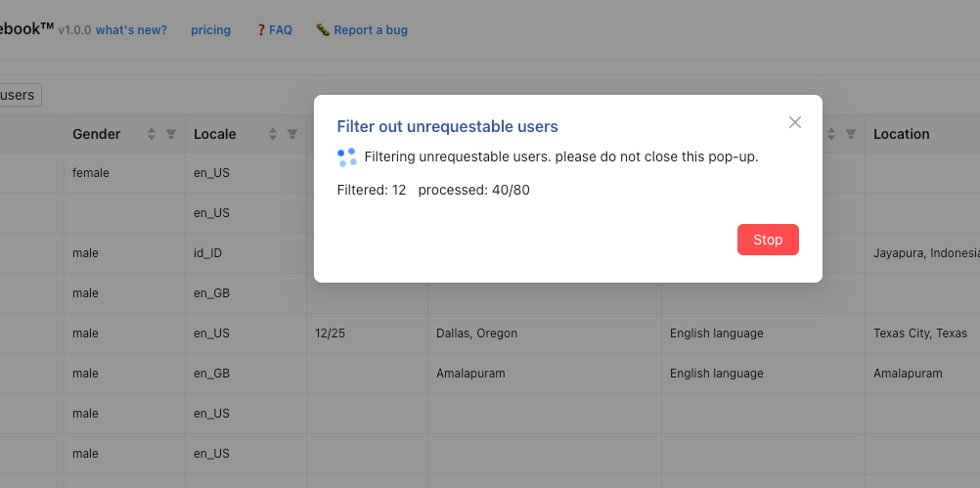980x488 pixels.
Task: Close the filter pop-up with X
Action: [x=794, y=122]
